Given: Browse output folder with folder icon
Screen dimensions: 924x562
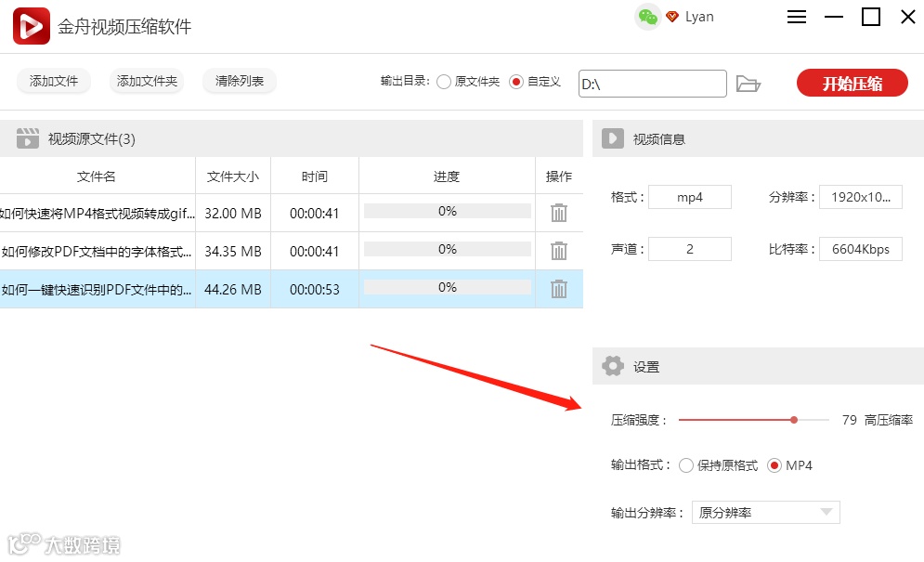Looking at the screenshot, I should 748,84.
